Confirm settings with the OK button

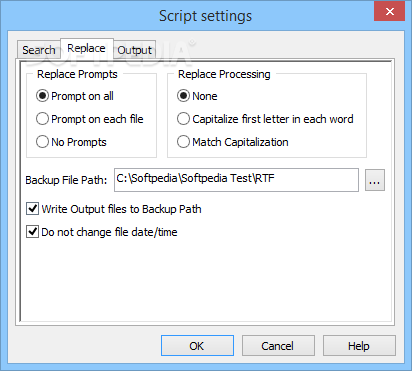tap(197, 346)
